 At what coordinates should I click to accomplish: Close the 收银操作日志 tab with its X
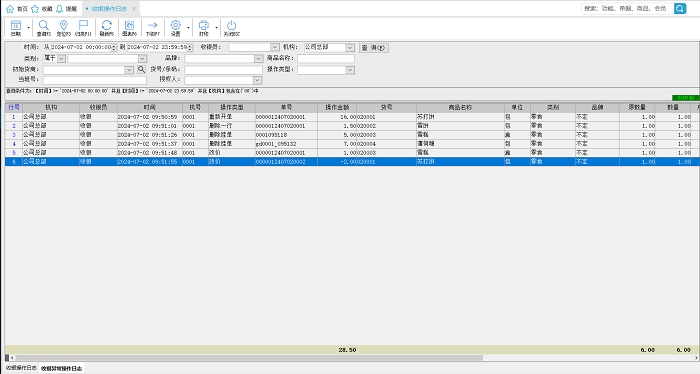tap(134, 8)
